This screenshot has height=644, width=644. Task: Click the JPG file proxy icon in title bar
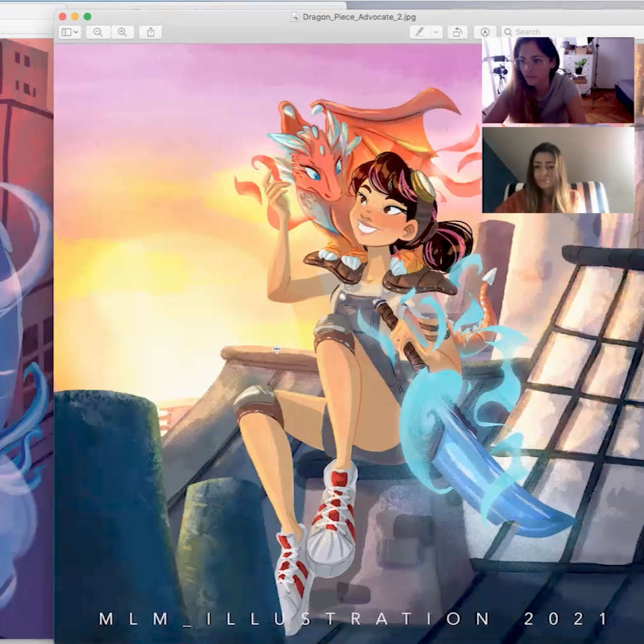pos(295,17)
